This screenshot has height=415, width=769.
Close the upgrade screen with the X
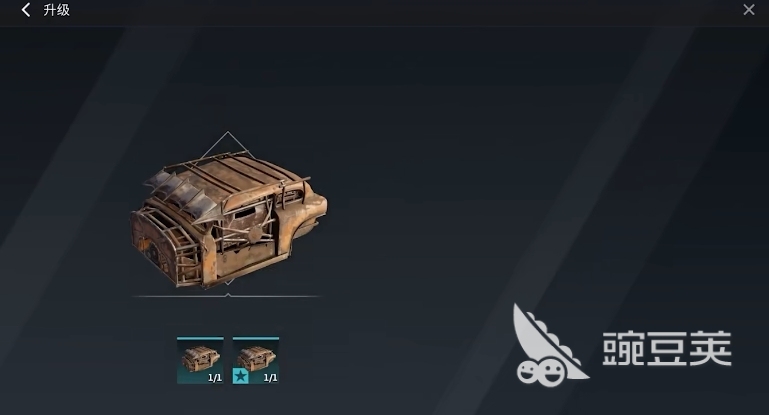[x=748, y=9]
